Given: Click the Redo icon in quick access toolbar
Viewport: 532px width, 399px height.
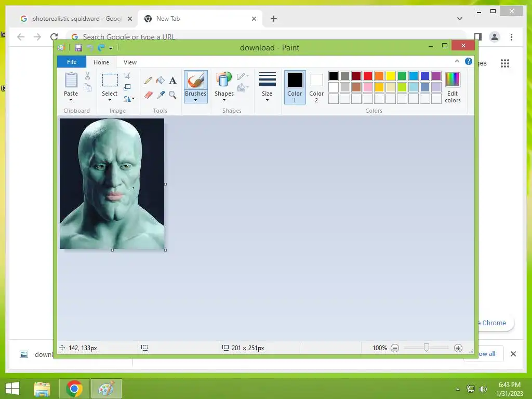Looking at the screenshot, I should point(101,48).
